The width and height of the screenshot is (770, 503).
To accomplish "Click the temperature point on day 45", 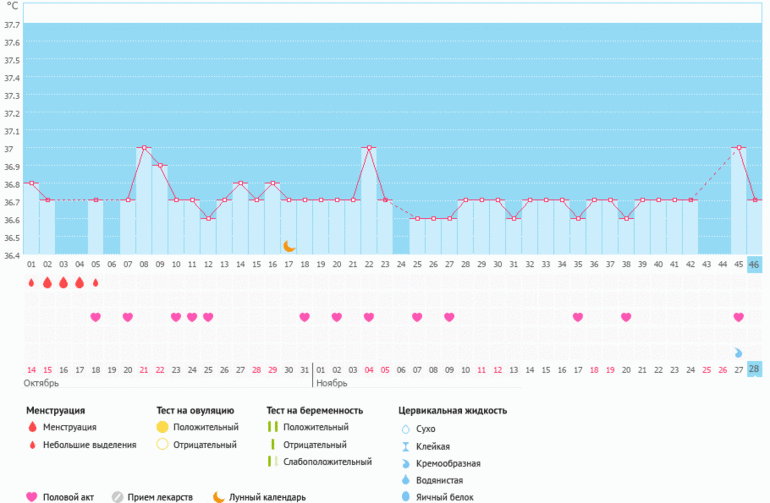I will click(x=739, y=148).
